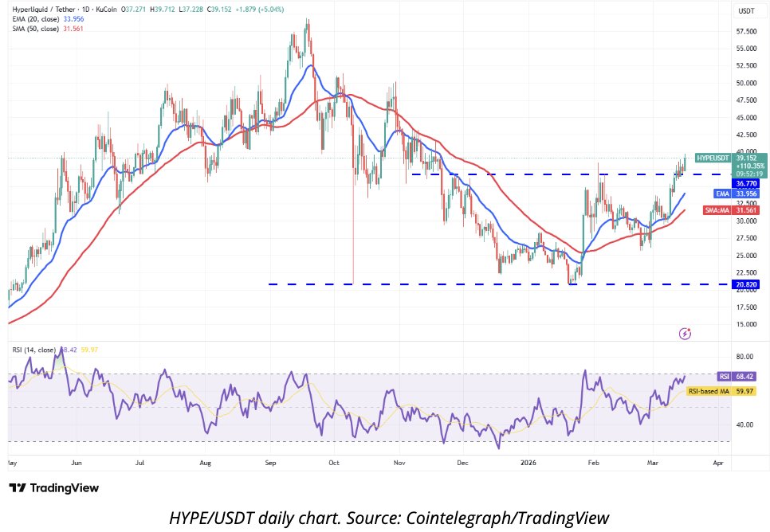
Task: Click the lower dashed line at 20.820
Action: [x=500, y=284]
